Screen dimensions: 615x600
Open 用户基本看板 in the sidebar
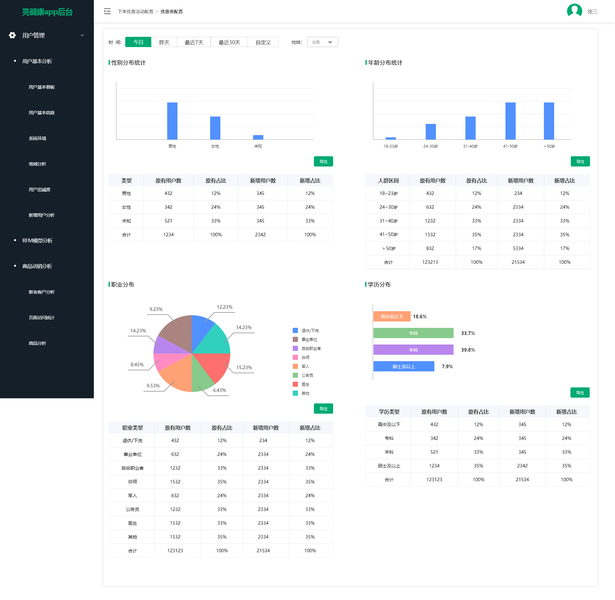click(x=42, y=87)
